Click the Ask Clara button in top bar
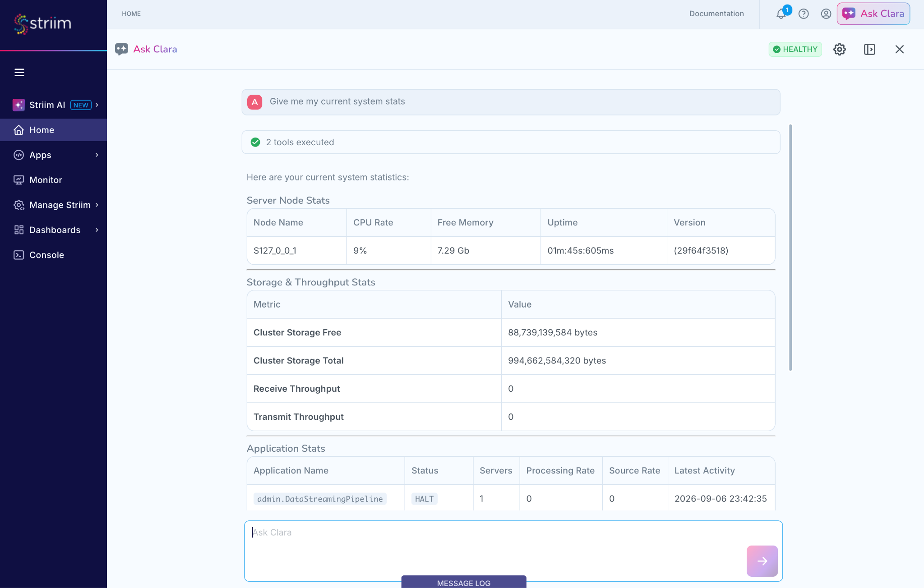The image size is (924, 588). click(873, 14)
